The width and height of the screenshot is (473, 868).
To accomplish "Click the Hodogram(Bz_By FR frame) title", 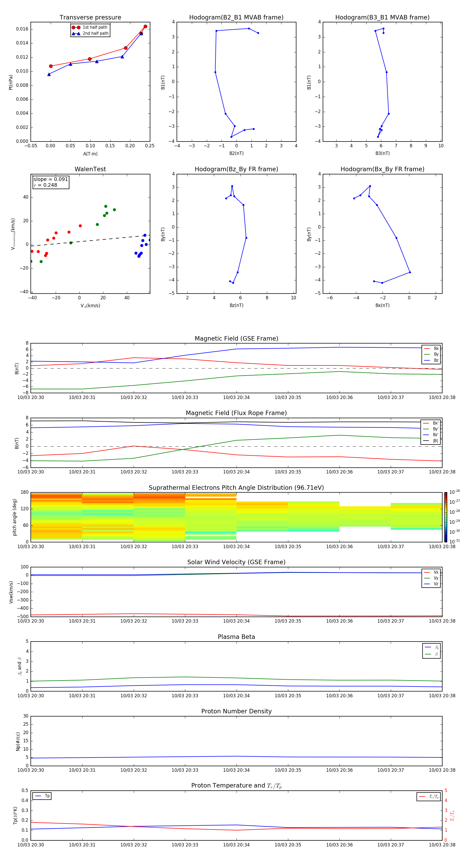I will click(236, 169).
